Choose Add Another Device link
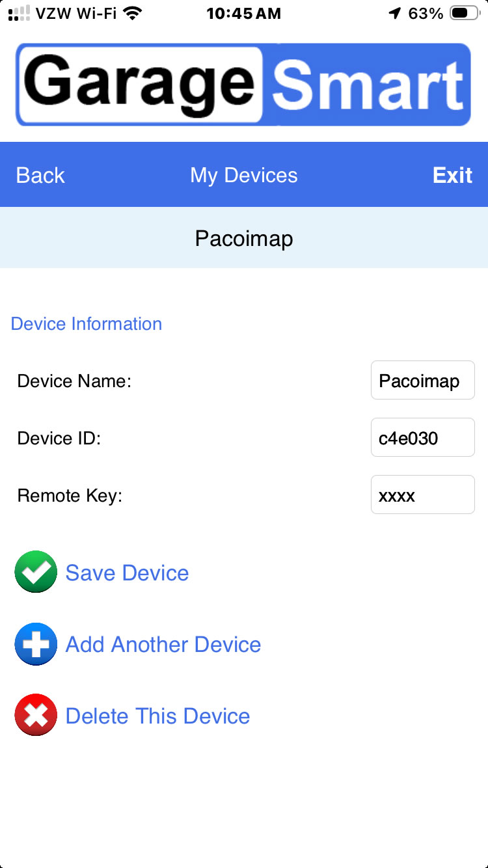This screenshot has width=488, height=868. pyautogui.click(x=163, y=644)
